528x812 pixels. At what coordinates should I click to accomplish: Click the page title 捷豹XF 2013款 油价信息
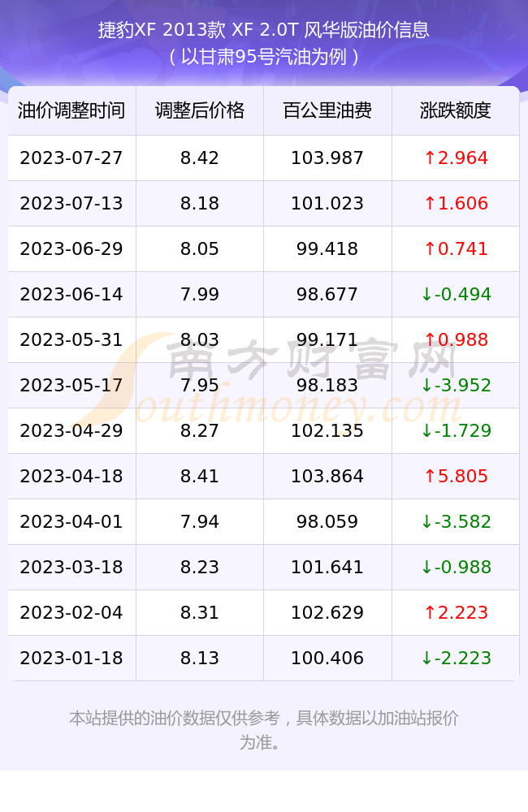tap(264, 30)
